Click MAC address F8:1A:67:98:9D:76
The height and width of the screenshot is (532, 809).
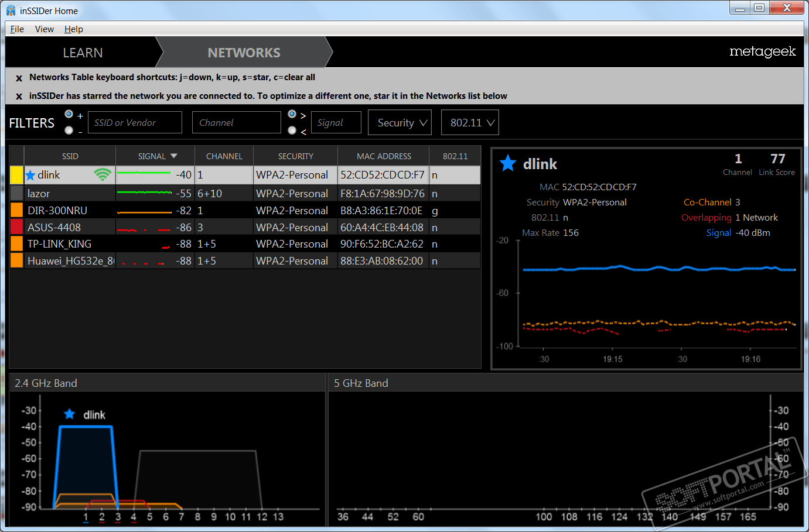tap(383, 194)
